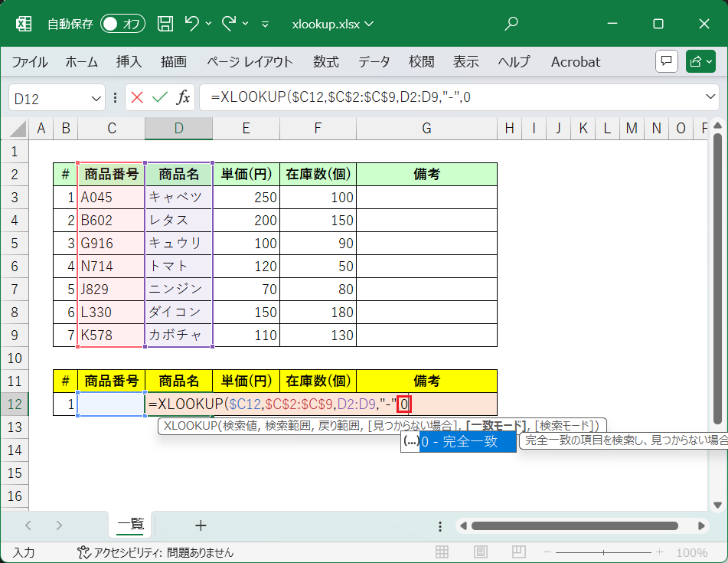The width and height of the screenshot is (728, 563).
Task: Click the Undo arrow icon
Action: (x=192, y=24)
